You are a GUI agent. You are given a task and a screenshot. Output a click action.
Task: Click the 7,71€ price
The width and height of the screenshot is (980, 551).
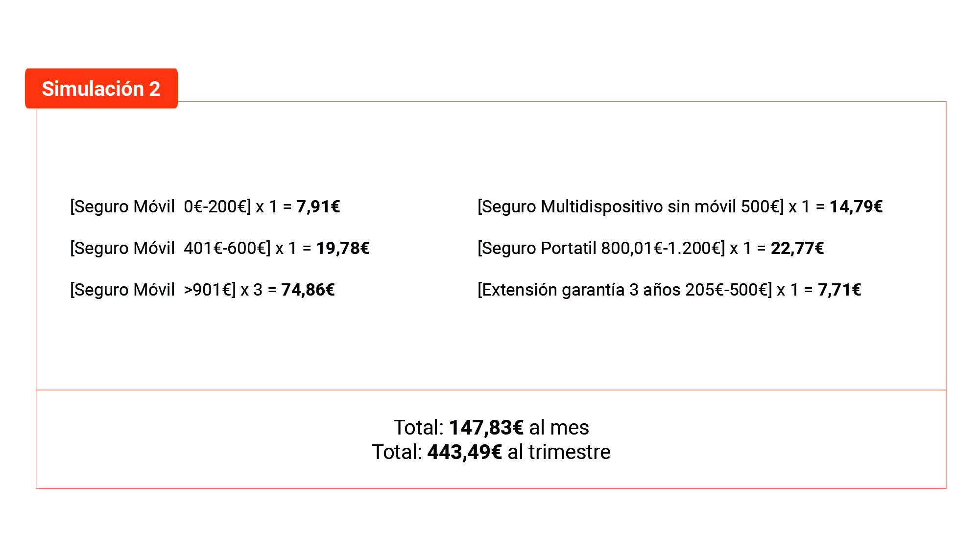click(x=839, y=290)
